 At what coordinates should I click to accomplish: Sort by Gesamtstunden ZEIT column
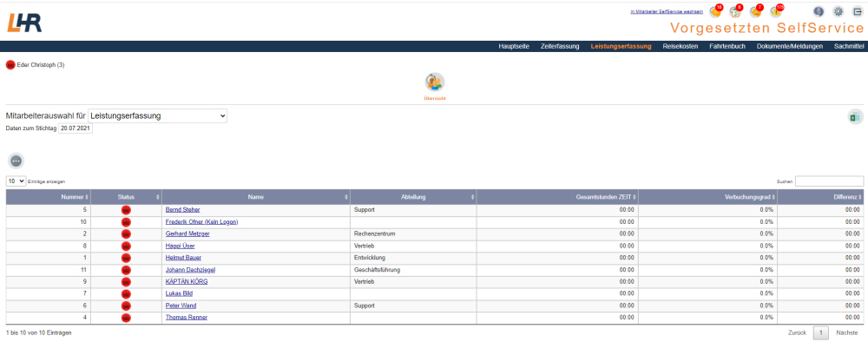point(557,197)
